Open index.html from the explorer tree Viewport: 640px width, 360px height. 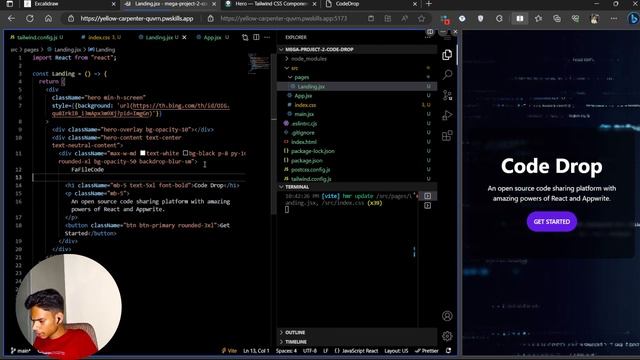pyautogui.click(x=357, y=142)
